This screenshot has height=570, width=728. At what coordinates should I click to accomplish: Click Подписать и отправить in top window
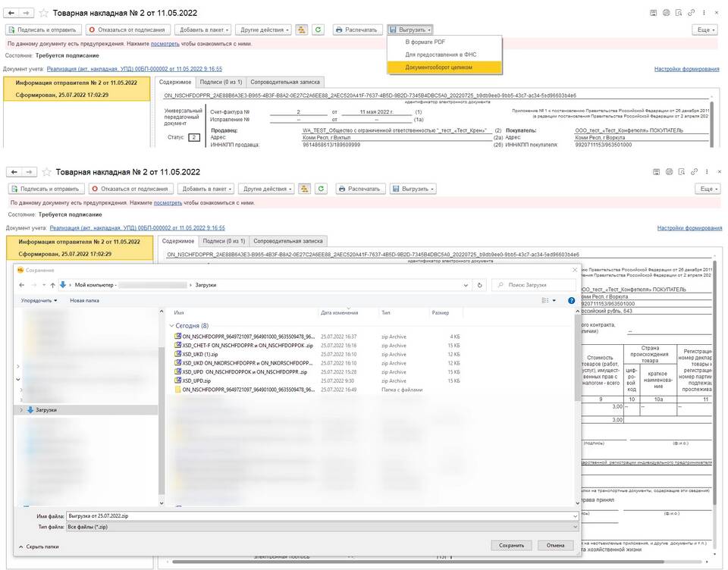pyautogui.click(x=44, y=30)
